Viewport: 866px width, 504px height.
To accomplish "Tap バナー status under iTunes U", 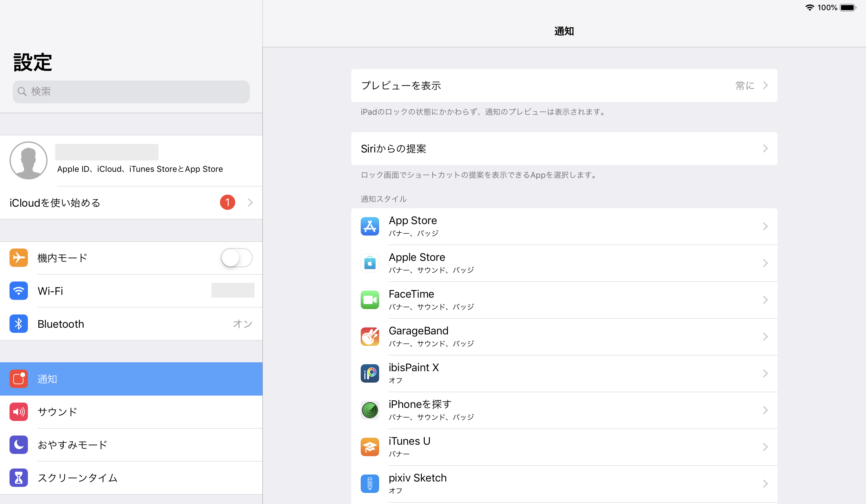I will pyautogui.click(x=399, y=454).
